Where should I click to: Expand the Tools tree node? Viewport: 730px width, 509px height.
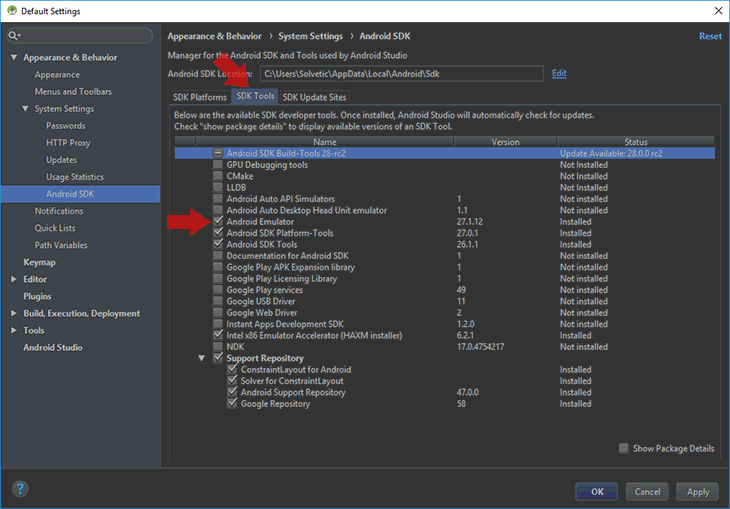(x=14, y=330)
